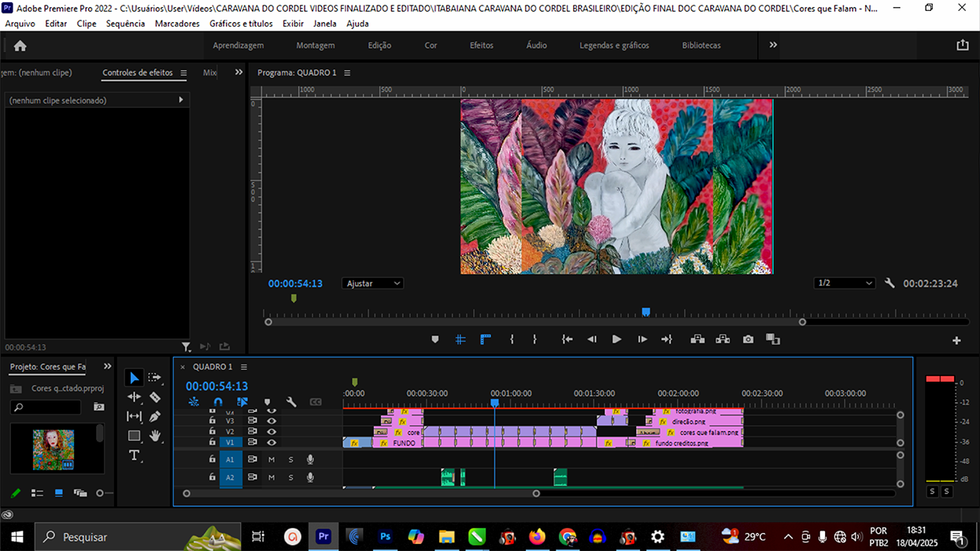Expand the Project panel overflow chevrons

tap(108, 367)
